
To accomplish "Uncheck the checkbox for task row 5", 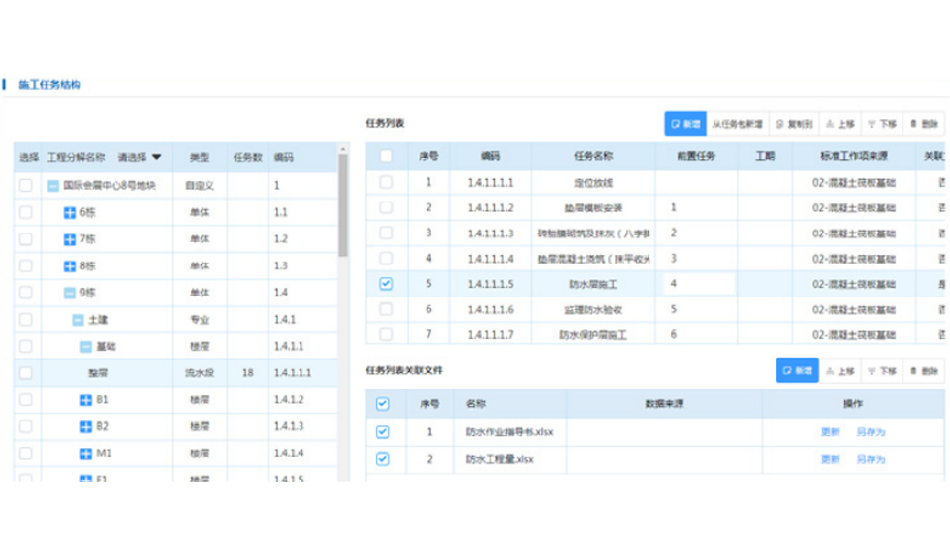I will coord(386,283).
